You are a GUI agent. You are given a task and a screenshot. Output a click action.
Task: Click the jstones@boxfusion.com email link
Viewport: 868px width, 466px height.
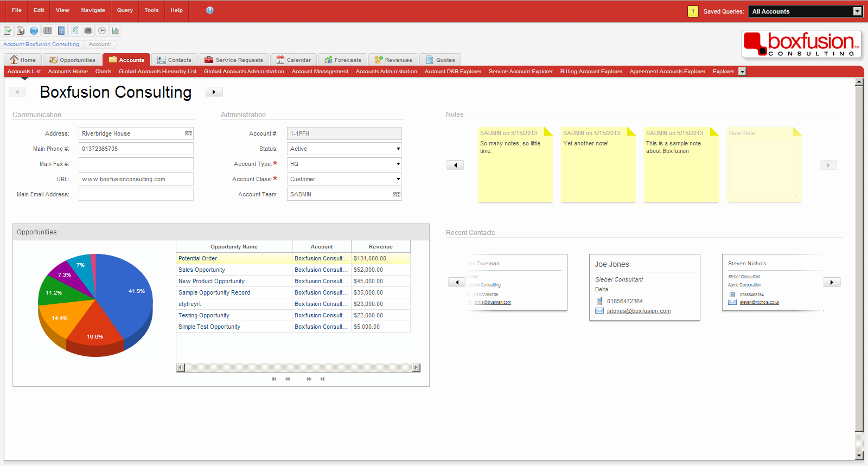click(639, 311)
